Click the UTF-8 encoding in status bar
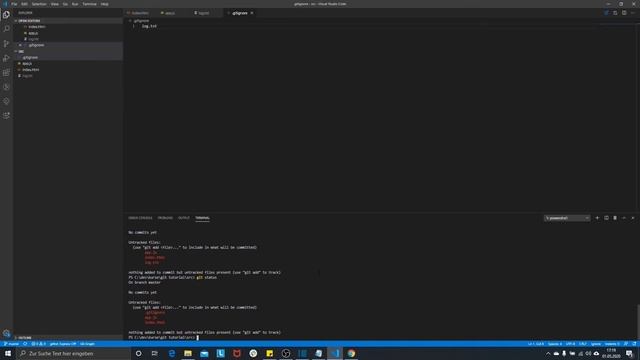The width and height of the screenshot is (640, 360). (571, 344)
